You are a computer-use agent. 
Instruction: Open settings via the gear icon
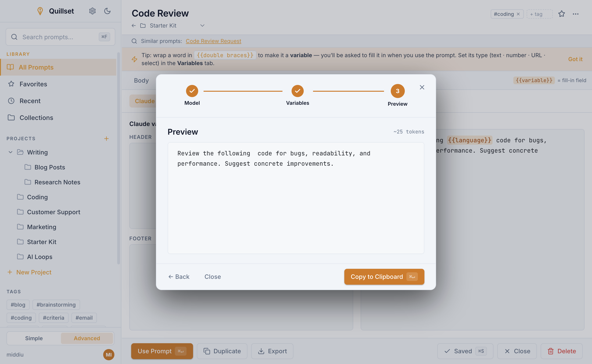[92, 11]
